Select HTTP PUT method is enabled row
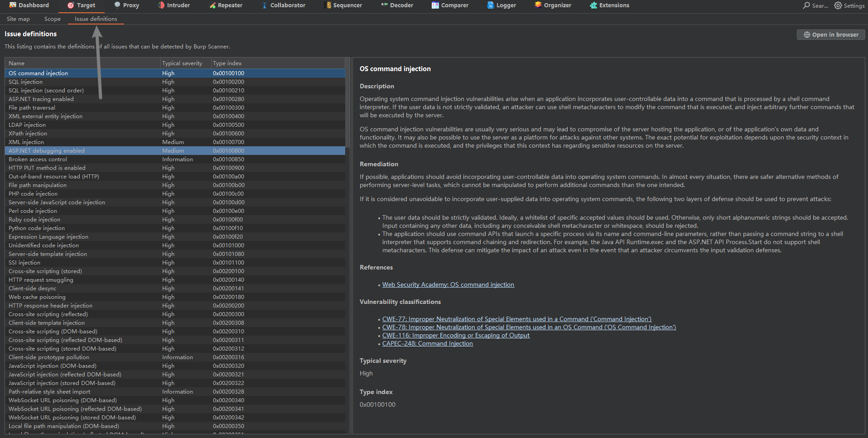This screenshot has width=868, height=438. point(175,168)
